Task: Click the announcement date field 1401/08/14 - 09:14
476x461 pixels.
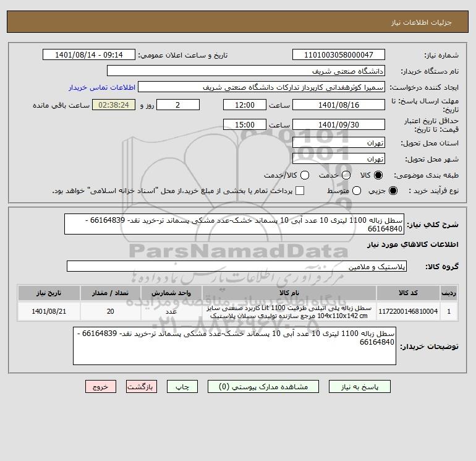Action: (x=89, y=54)
